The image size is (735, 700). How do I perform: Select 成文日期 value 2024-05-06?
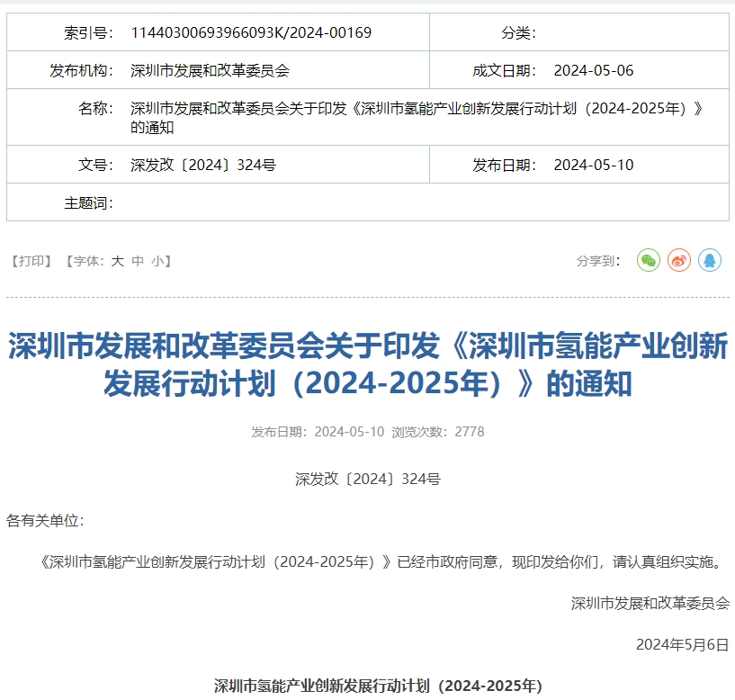(594, 70)
